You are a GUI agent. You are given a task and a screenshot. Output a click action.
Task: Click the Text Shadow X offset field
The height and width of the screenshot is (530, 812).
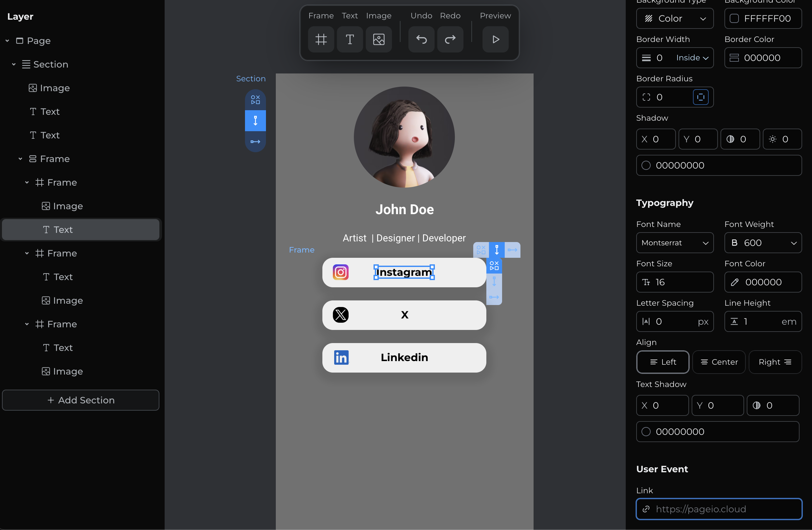click(x=662, y=405)
